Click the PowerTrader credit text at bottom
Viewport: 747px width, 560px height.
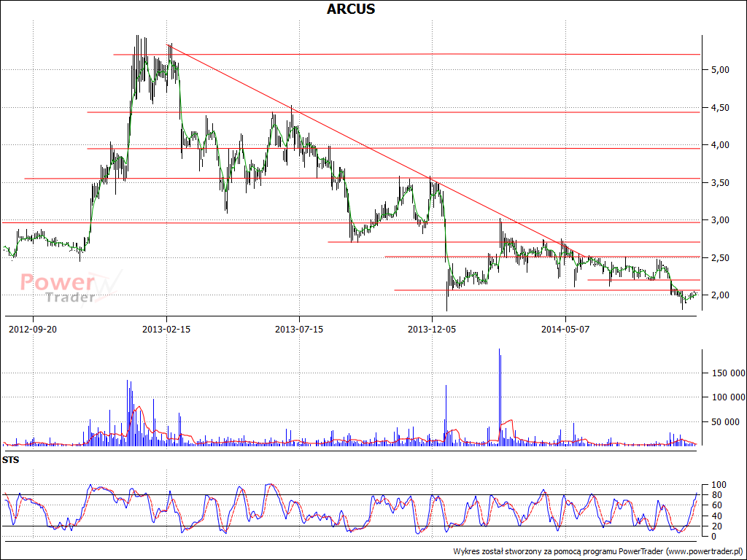pos(598,551)
